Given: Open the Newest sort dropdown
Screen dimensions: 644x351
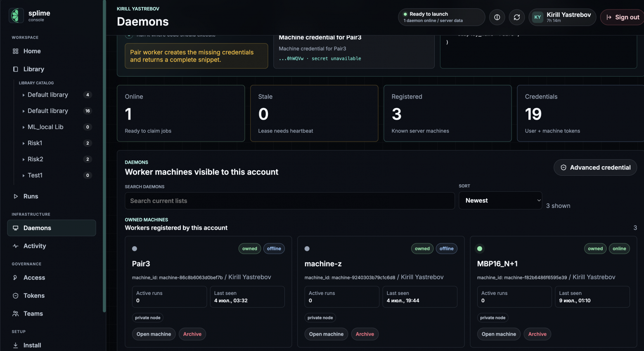Looking at the screenshot, I should pos(500,200).
